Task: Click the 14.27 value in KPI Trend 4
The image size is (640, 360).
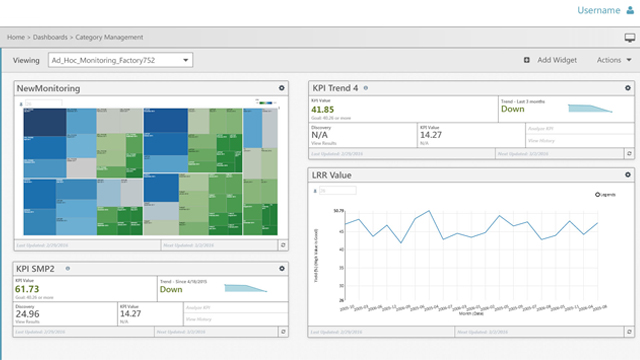Action: 431,135
